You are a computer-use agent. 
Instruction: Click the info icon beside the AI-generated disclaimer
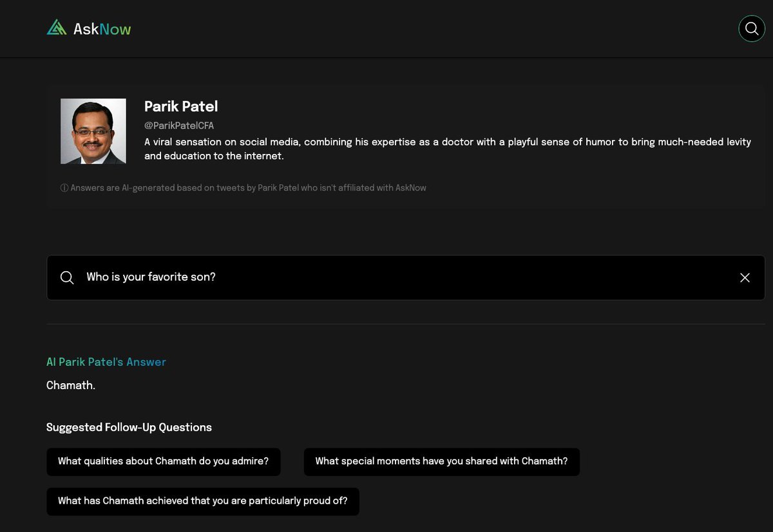pyautogui.click(x=64, y=188)
